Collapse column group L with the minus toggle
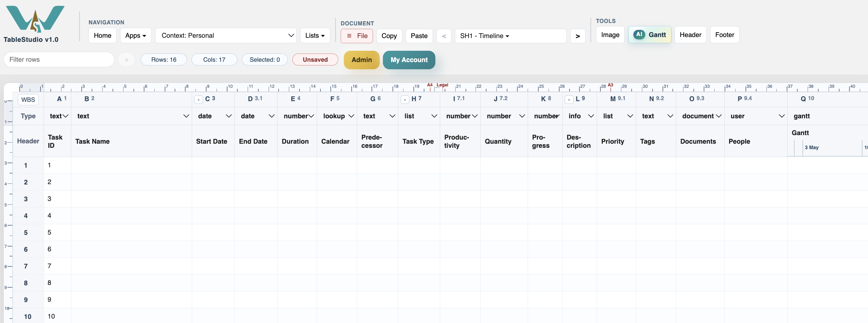Screen dimensions: 868x323 569,99
